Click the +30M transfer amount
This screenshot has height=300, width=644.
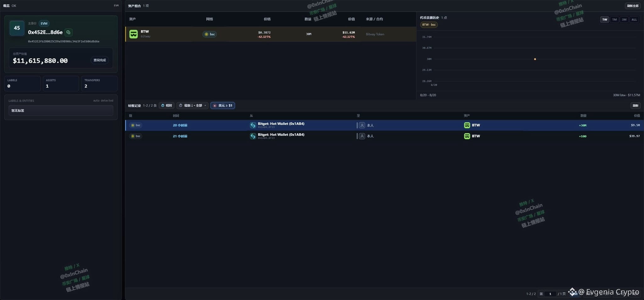click(582, 125)
